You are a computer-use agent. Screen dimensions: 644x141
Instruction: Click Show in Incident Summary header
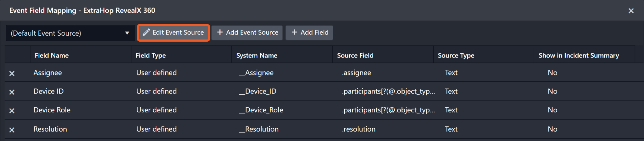[x=579, y=56]
